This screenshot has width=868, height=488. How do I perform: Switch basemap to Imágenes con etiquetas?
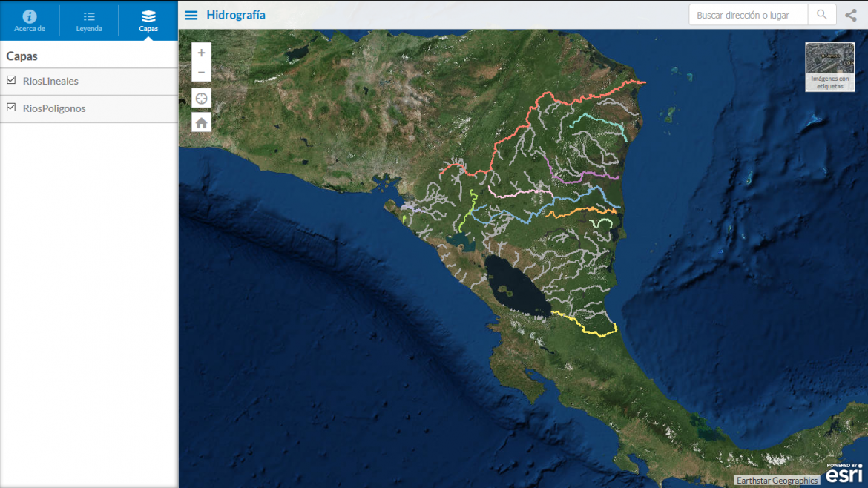point(830,67)
